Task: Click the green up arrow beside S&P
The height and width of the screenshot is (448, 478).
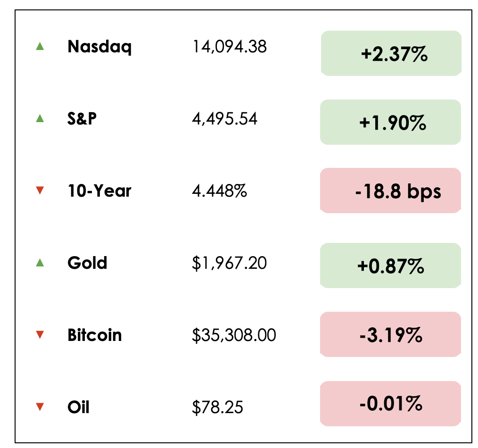Action: [x=40, y=119]
